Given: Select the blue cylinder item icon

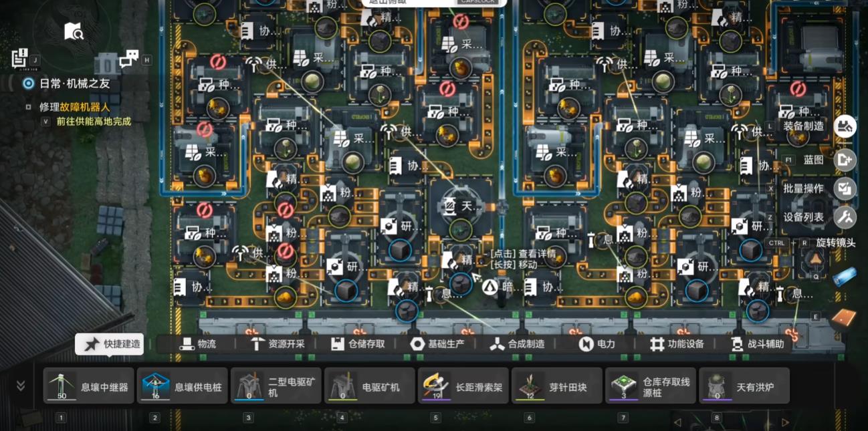Looking at the screenshot, I should (x=845, y=277).
